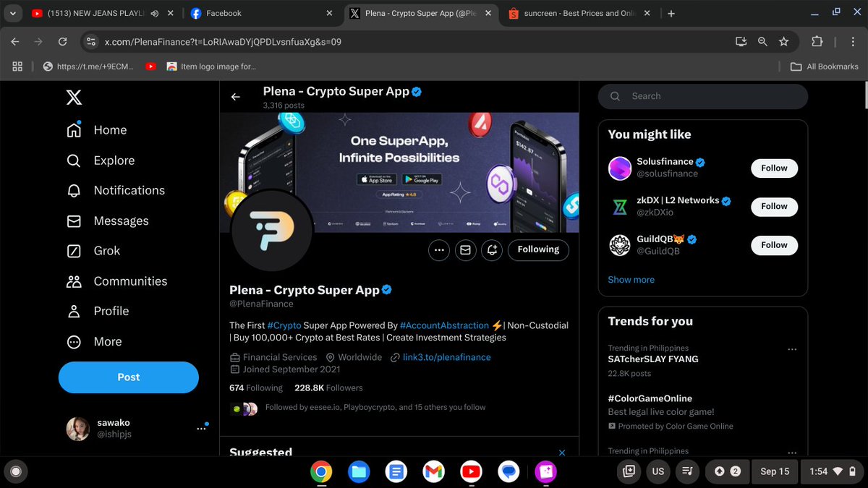The image size is (868, 488).
Task: Open Explore in the sidebar
Action: [x=101, y=160]
